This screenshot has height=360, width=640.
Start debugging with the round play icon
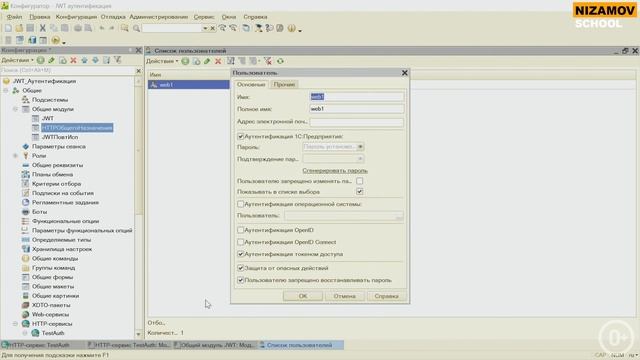[x=56, y=40]
